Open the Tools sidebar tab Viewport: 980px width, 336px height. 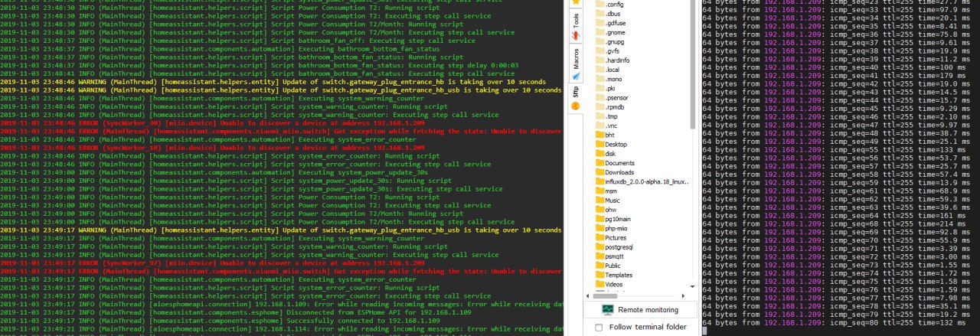[x=576, y=24]
